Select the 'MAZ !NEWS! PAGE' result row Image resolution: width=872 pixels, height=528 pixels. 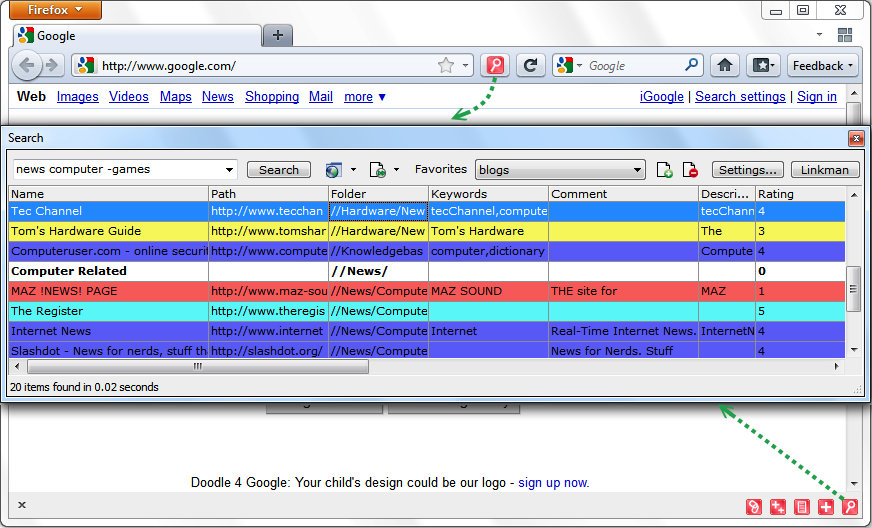[x=427, y=291]
